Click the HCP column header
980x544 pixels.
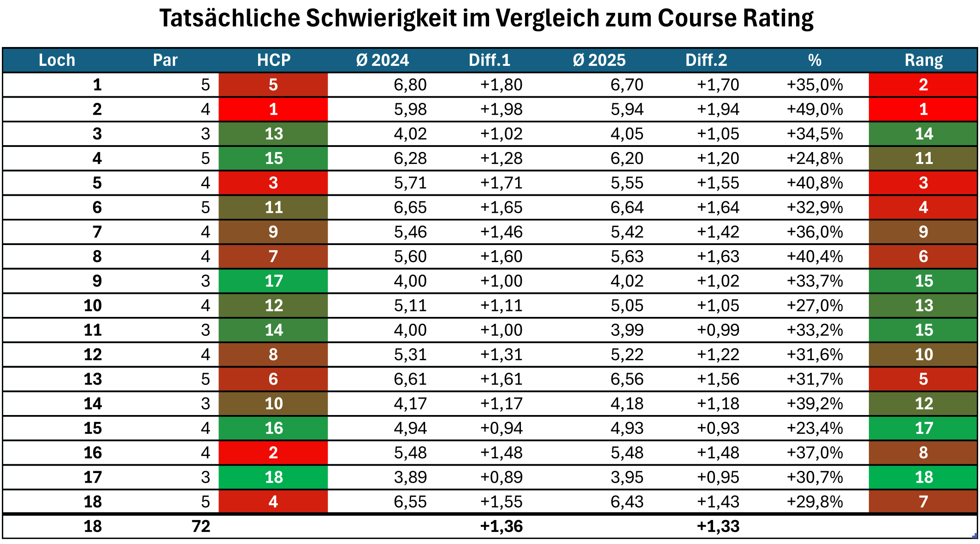pos(274,60)
